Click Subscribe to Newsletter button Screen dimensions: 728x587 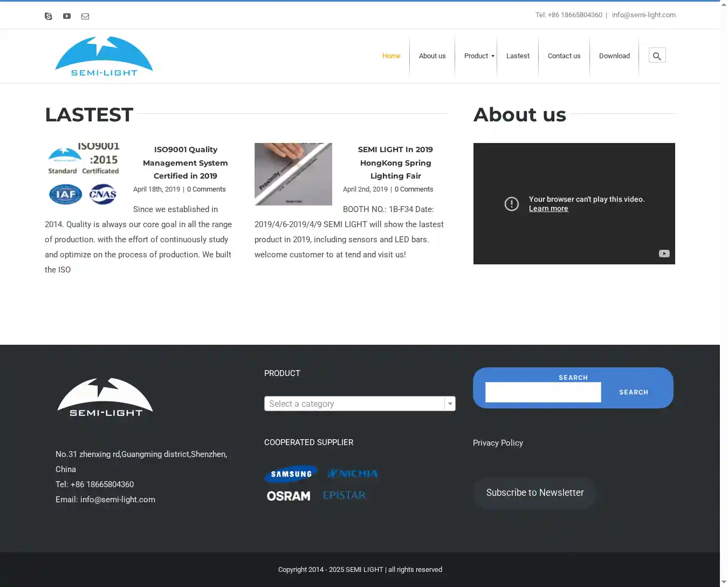coord(534,493)
